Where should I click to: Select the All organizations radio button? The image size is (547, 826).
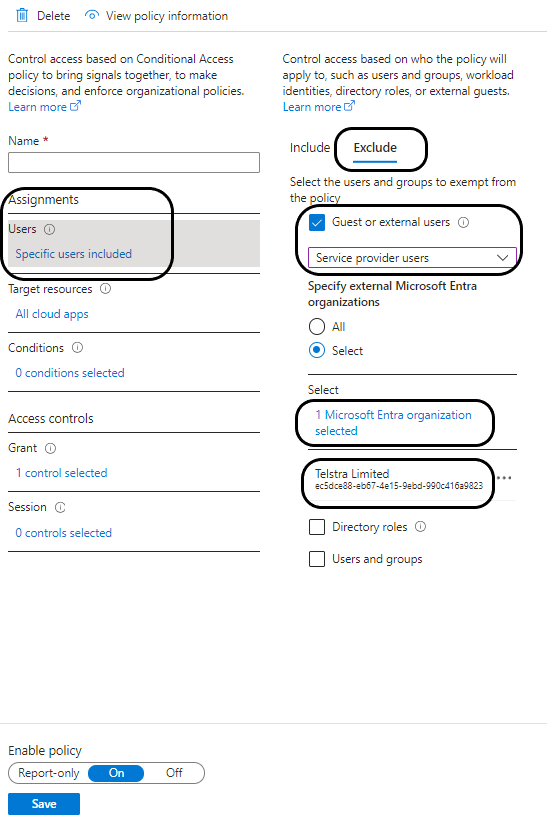click(317, 327)
